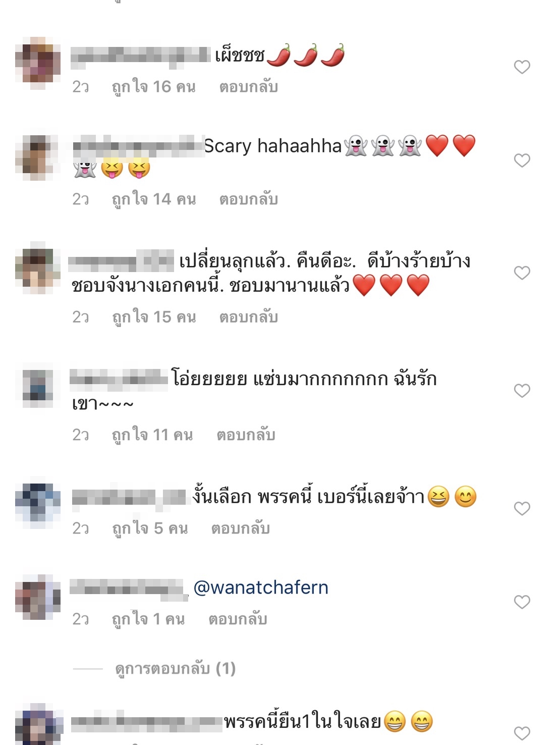
Task: Tap avatar beside งั้นเลือก พรรคนี้ comment
Action: (38, 505)
